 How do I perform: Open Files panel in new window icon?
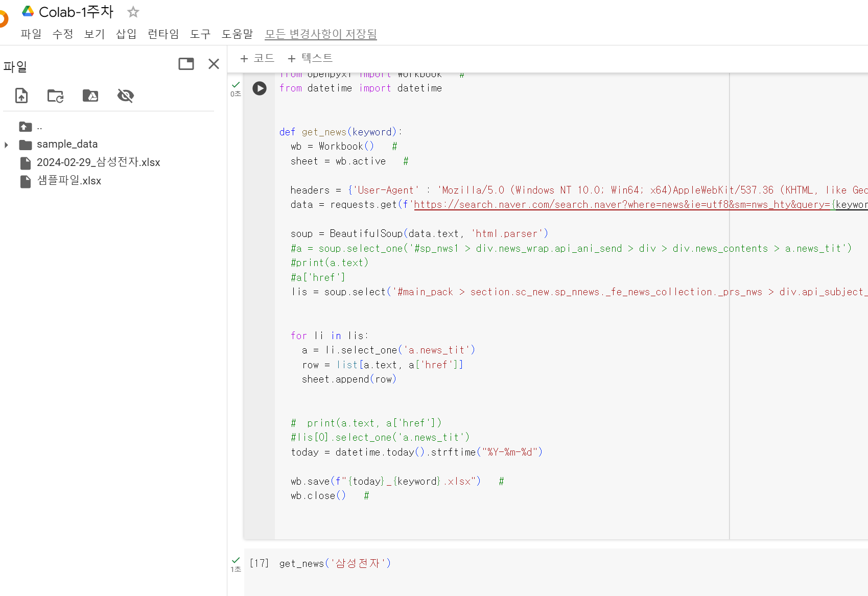click(x=186, y=64)
